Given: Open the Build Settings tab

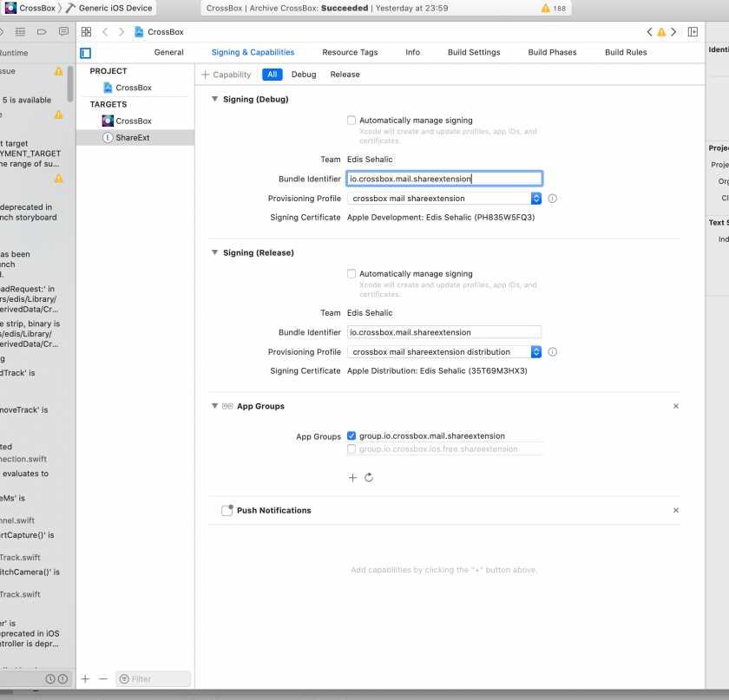Looking at the screenshot, I should (474, 52).
